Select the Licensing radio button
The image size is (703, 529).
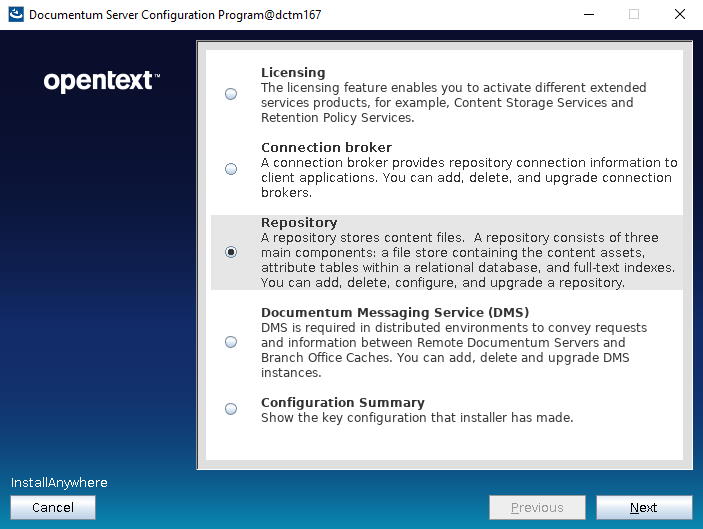pyautogui.click(x=231, y=94)
